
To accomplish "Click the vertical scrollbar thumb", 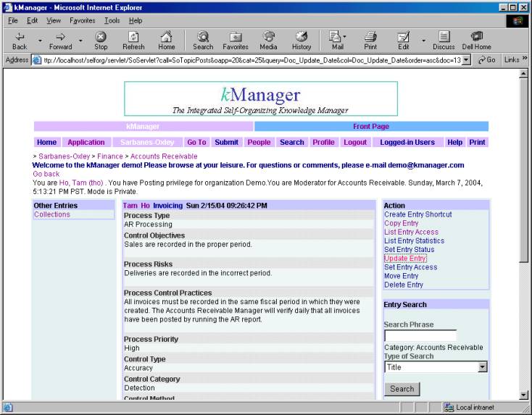I will click(523, 170).
